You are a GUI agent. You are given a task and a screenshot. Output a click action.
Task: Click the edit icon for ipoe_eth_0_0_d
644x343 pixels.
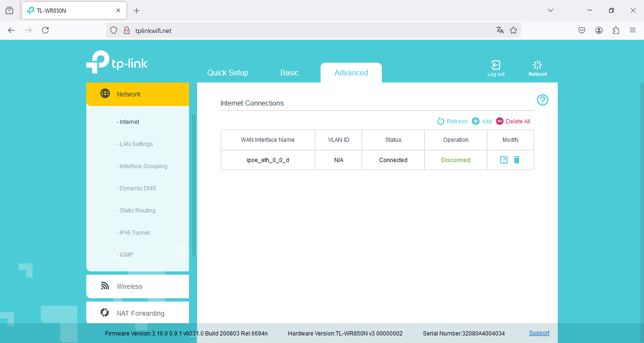[x=504, y=160]
